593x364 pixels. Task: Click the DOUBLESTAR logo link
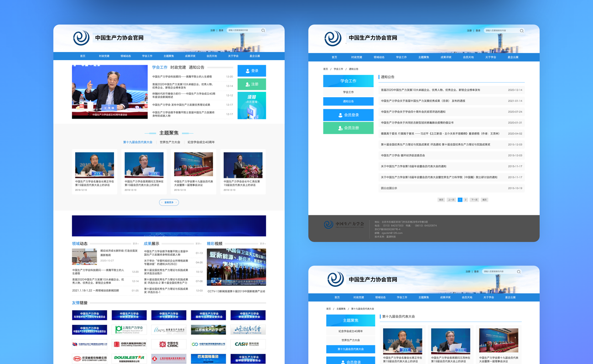tap(129, 359)
